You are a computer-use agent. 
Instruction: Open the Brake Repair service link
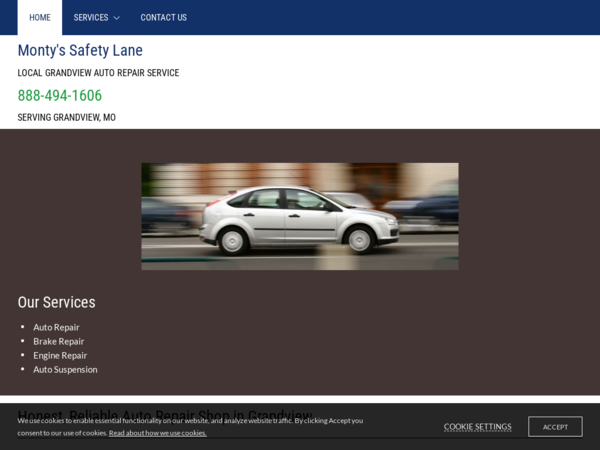[x=59, y=341]
